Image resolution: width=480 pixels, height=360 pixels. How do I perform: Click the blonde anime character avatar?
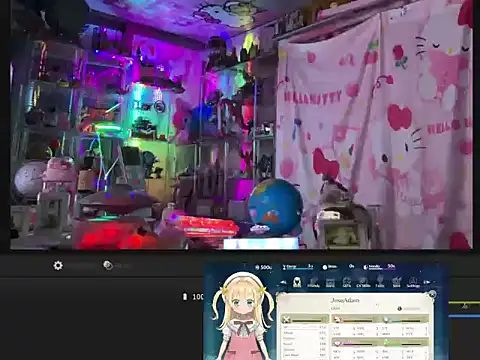[243, 316]
